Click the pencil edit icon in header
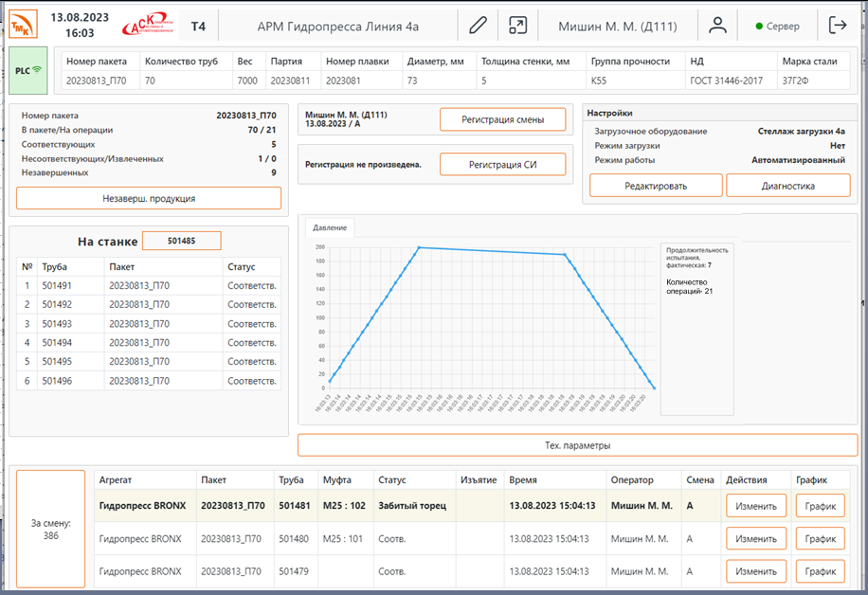 point(479,26)
